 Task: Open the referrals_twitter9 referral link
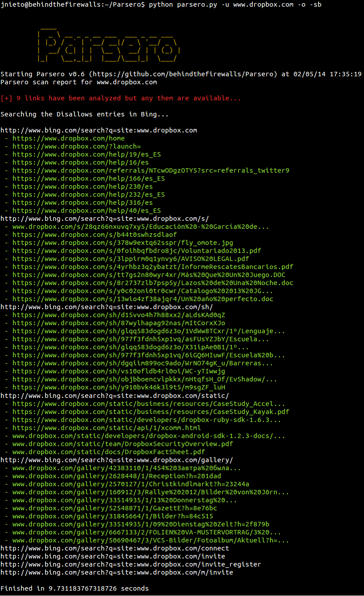pyautogui.click(x=151, y=170)
